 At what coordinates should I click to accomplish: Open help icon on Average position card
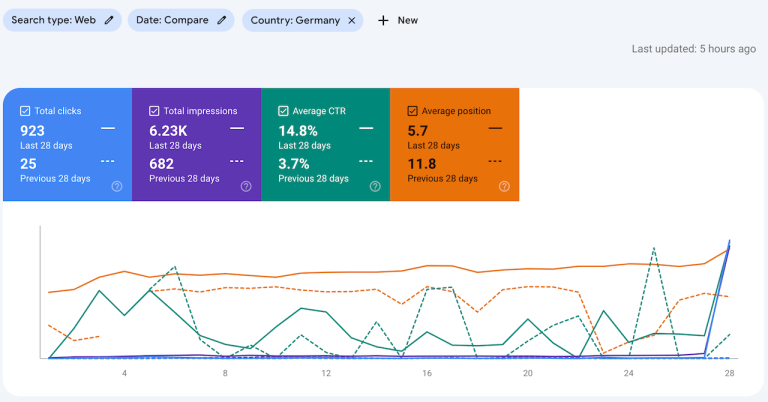click(504, 186)
